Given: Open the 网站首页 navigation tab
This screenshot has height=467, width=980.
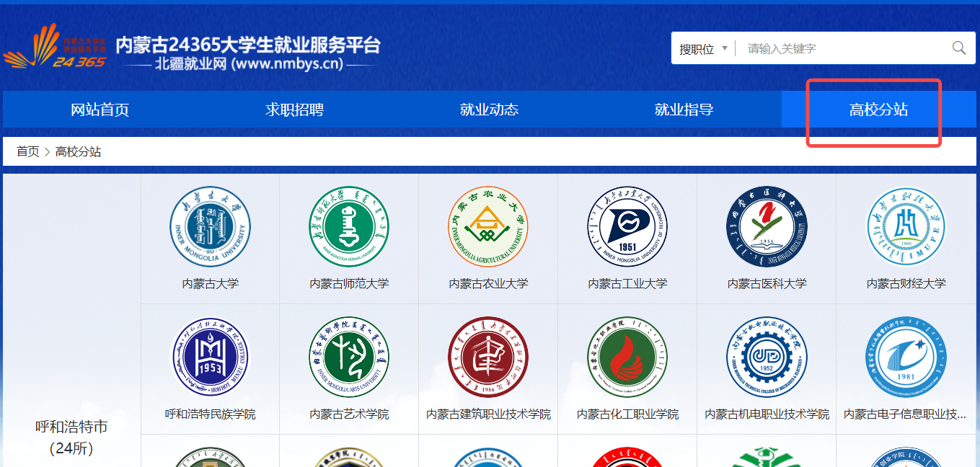Looking at the screenshot, I should click(x=100, y=110).
